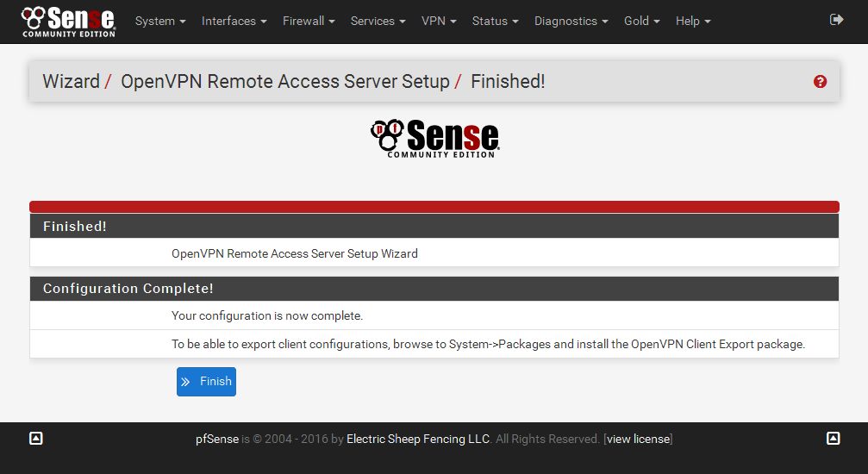Click the left footer up-arrow icon
868x474 pixels.
click(x=35, y=439)
